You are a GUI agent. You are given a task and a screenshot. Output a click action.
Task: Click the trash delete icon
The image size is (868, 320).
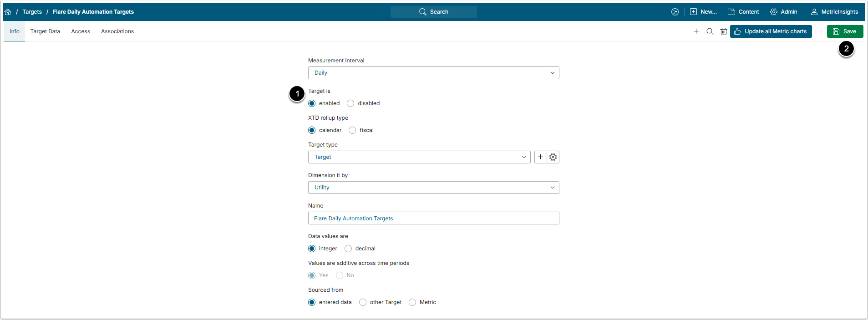(x=723, y=31)
